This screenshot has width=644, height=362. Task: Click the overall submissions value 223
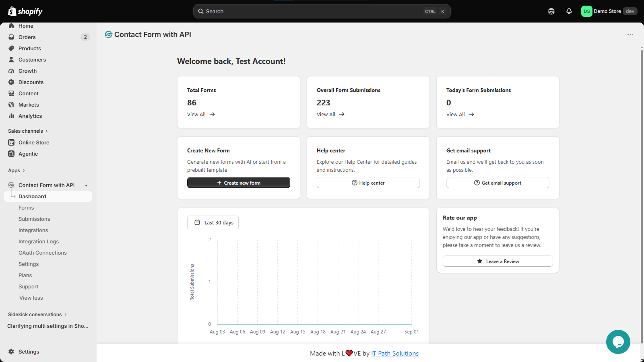tap(323, 103)
